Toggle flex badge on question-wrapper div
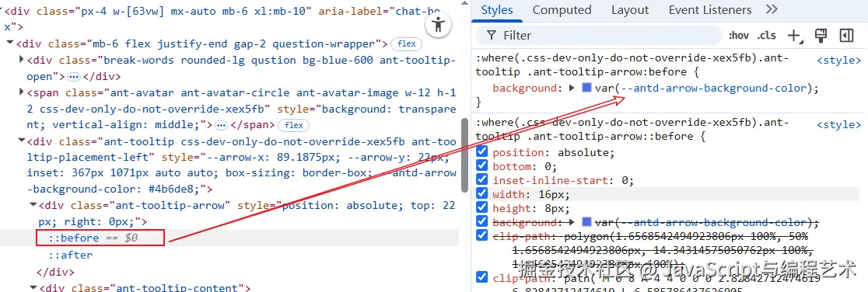This screenshot has width=868, height=292. point(406,43)
